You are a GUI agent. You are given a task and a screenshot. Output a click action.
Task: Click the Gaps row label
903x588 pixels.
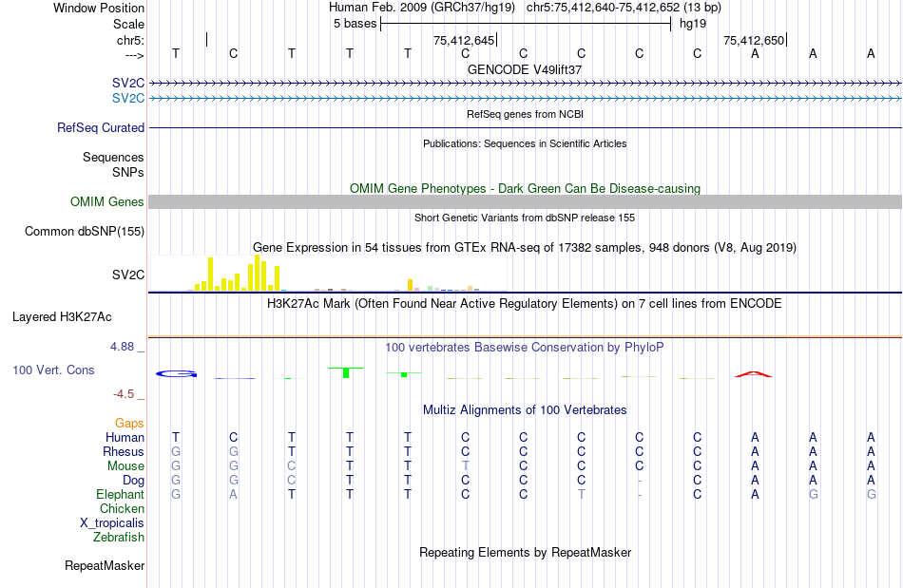click(129, 423)
